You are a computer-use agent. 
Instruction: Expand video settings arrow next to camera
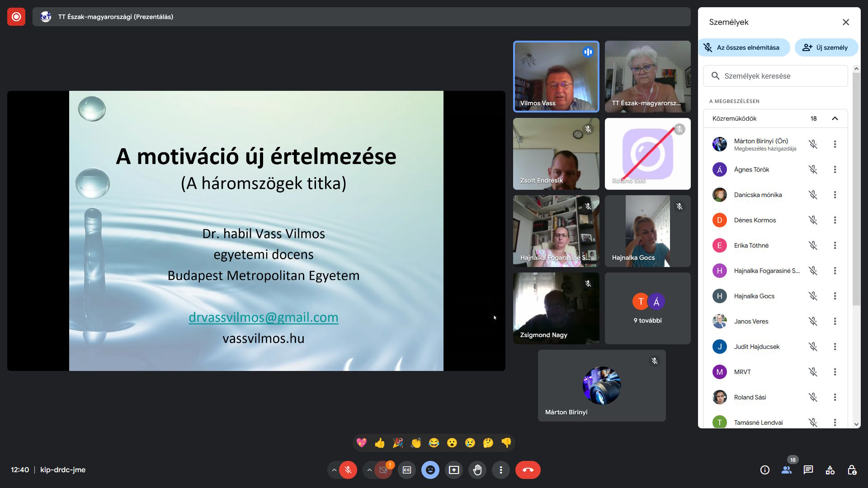[x=369, y=470]
